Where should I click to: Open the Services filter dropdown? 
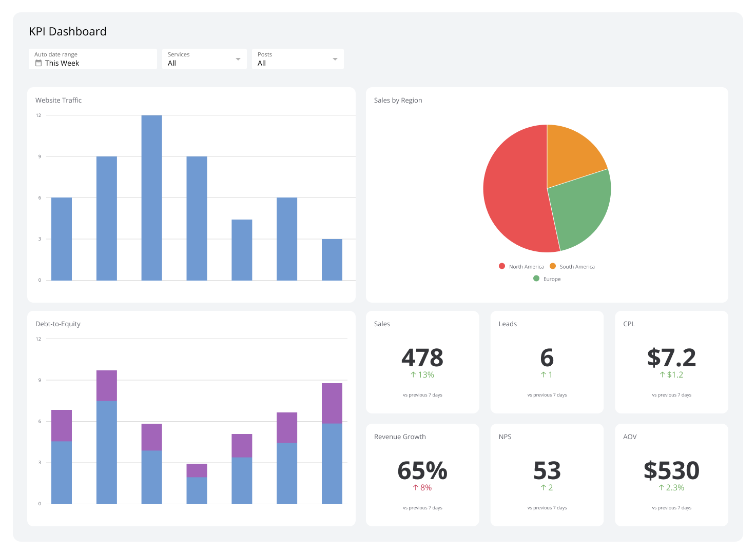(204, 58)
